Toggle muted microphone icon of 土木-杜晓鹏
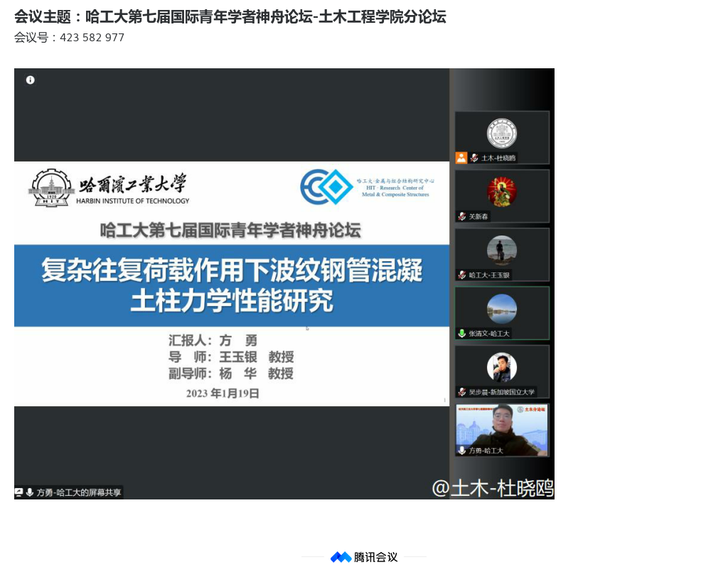Screen dimensions: 728x577 [474, 158]
